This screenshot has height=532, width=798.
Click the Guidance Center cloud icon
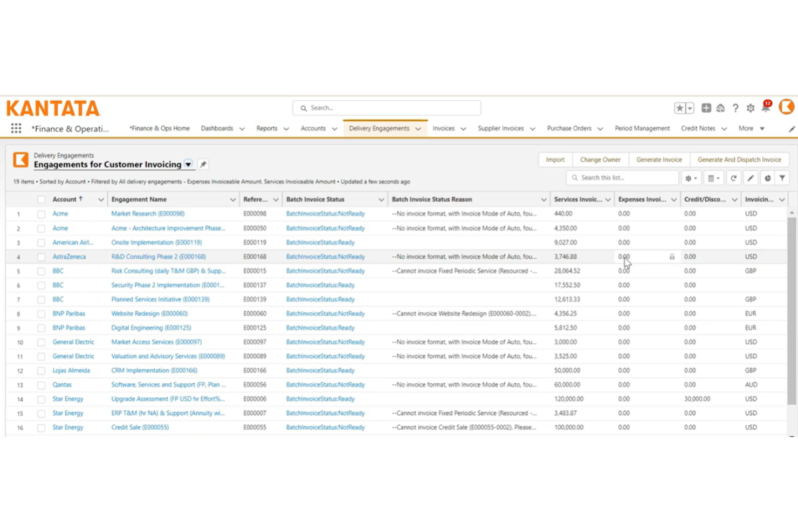pos(720,108)
